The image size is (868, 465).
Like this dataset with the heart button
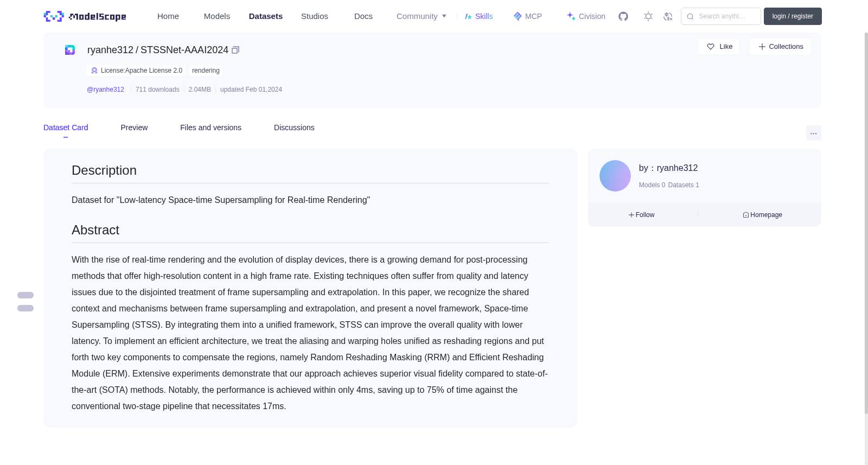(x=719, y=47)
